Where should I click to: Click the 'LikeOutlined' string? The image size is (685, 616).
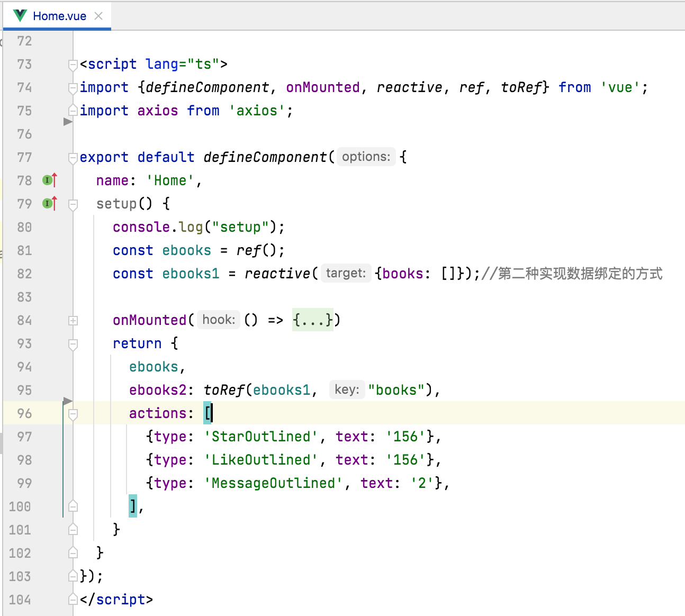click(x=261, y=460)
